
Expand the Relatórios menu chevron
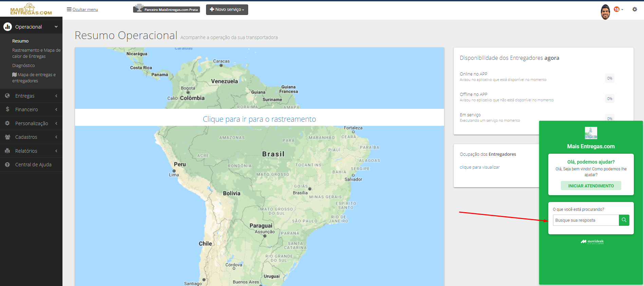pos(56,151)
